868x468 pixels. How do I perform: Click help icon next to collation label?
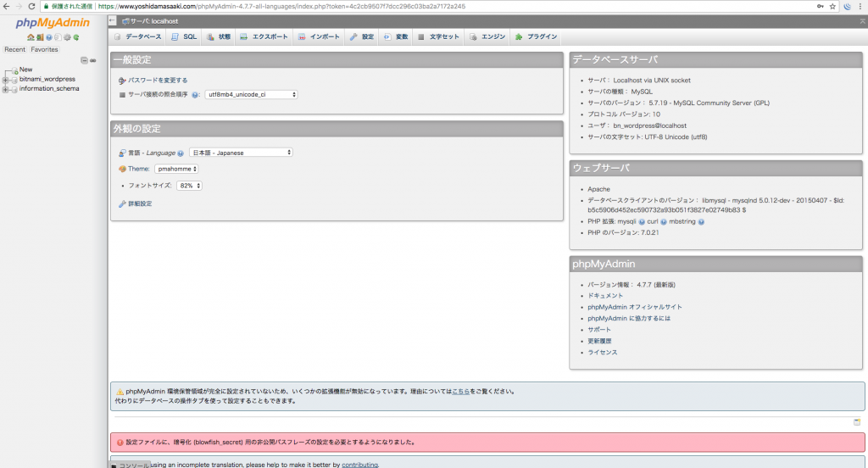pos(195,95)
